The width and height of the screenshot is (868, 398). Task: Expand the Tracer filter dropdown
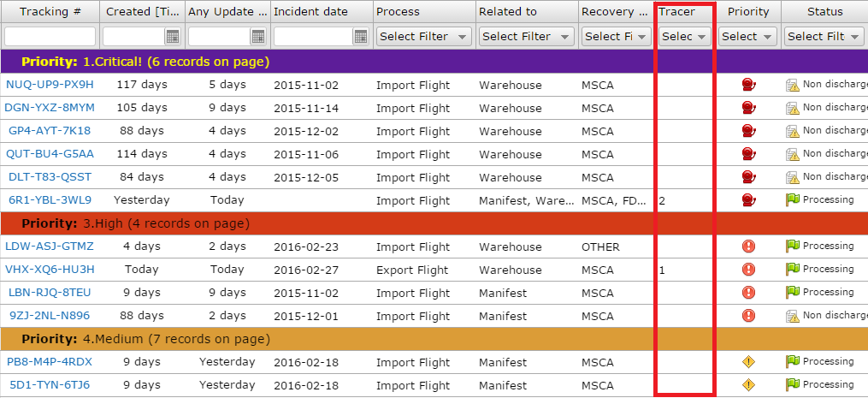click(x=684, y=37)
